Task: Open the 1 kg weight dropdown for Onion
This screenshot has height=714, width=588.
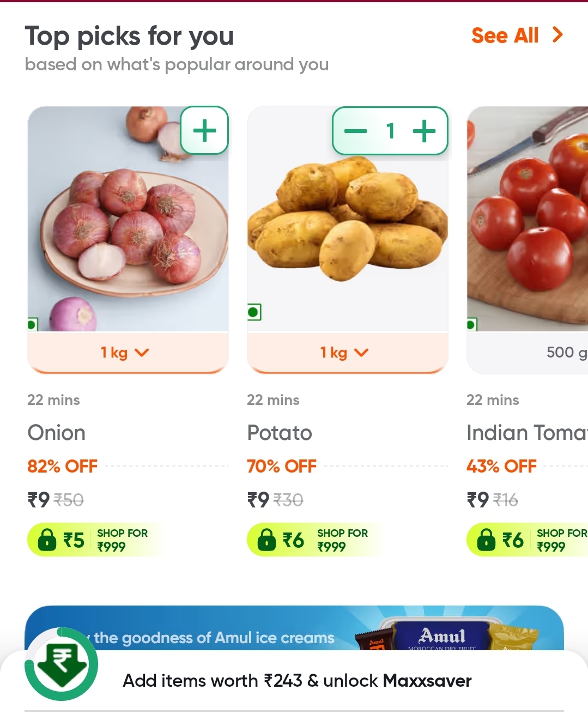Action: tap(128, 353)
